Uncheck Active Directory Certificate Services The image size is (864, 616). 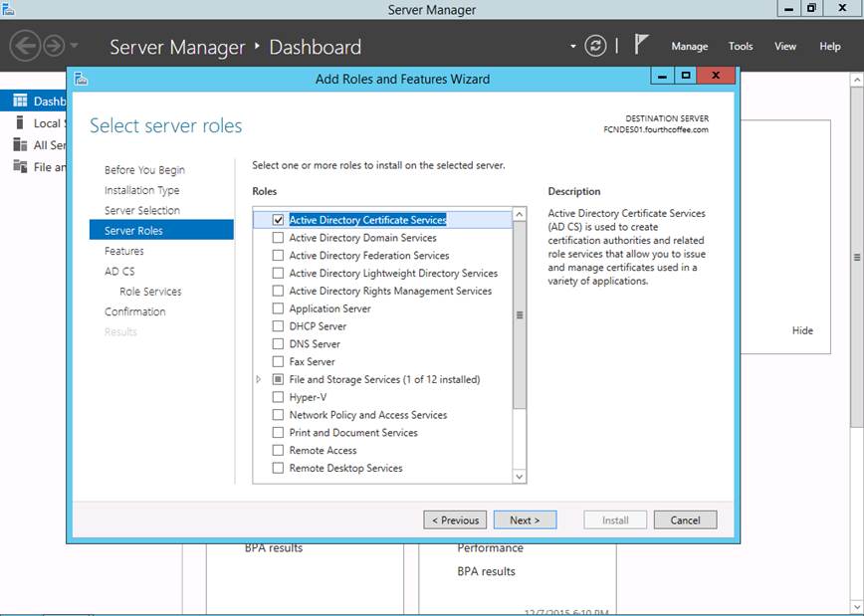(278, 220)
